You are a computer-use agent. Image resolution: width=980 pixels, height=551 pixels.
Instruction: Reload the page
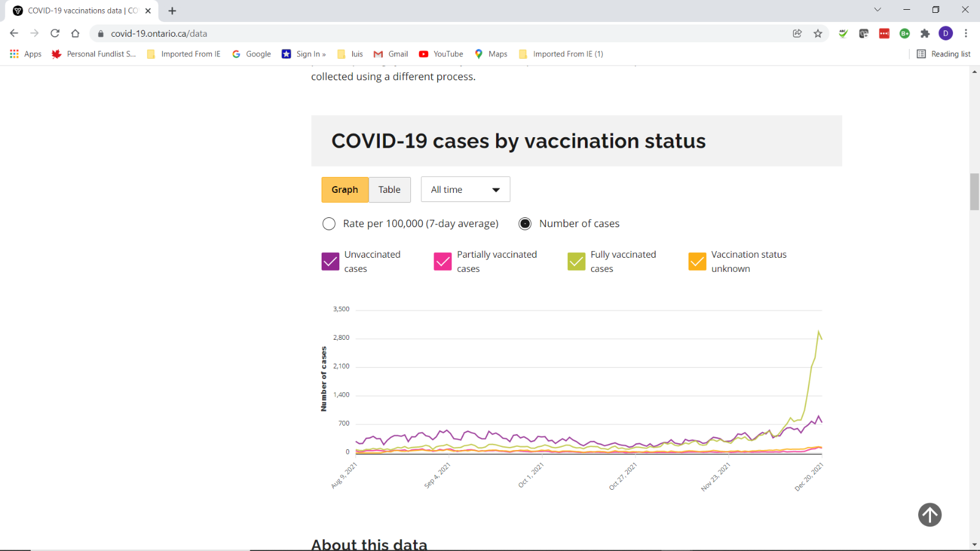coord(55,34)
